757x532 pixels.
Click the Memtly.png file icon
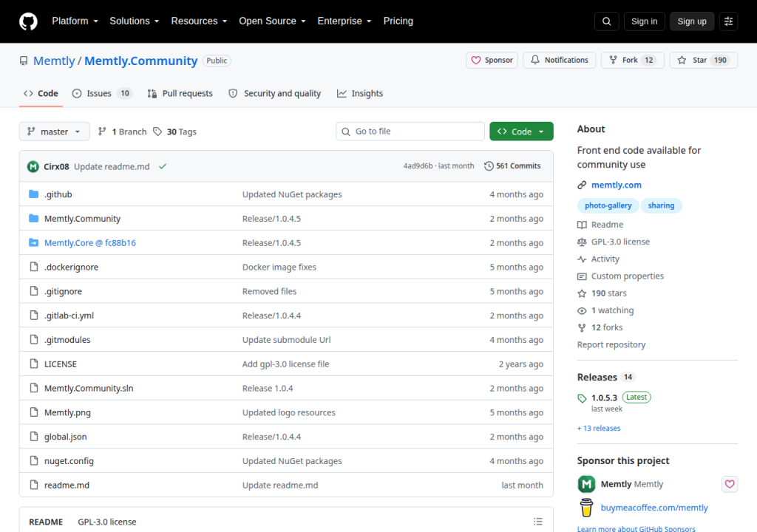click(x=33, y=412)
